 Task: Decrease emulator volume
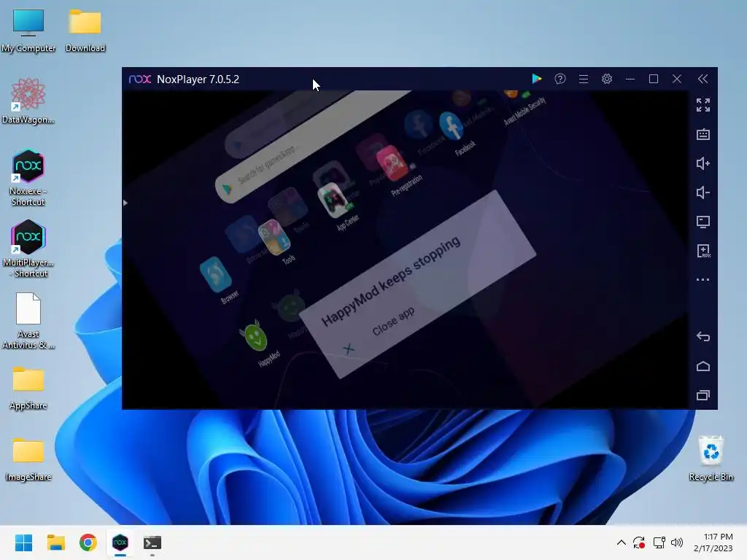click(x=703, y=192)
